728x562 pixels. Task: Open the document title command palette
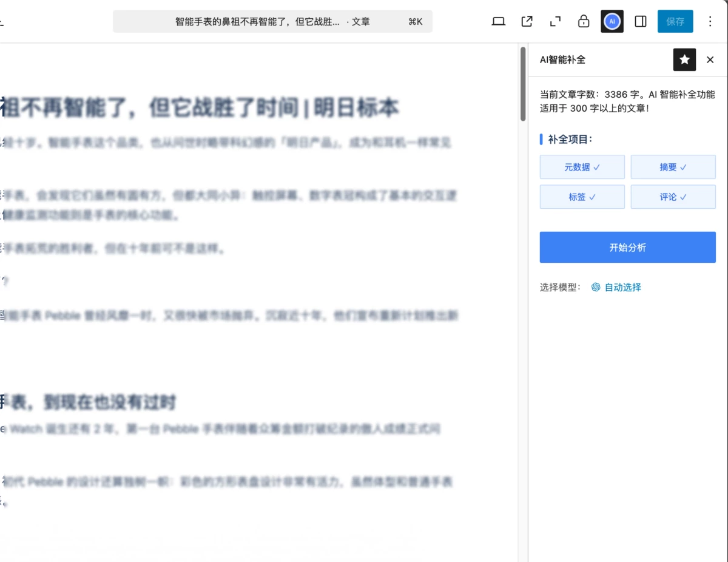(272, 22)
